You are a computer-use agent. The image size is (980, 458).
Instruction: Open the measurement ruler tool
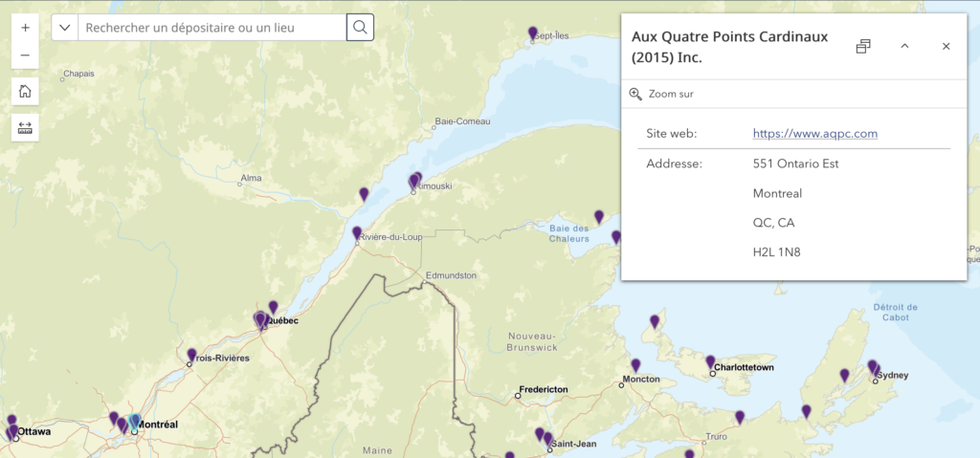(25, 127)
